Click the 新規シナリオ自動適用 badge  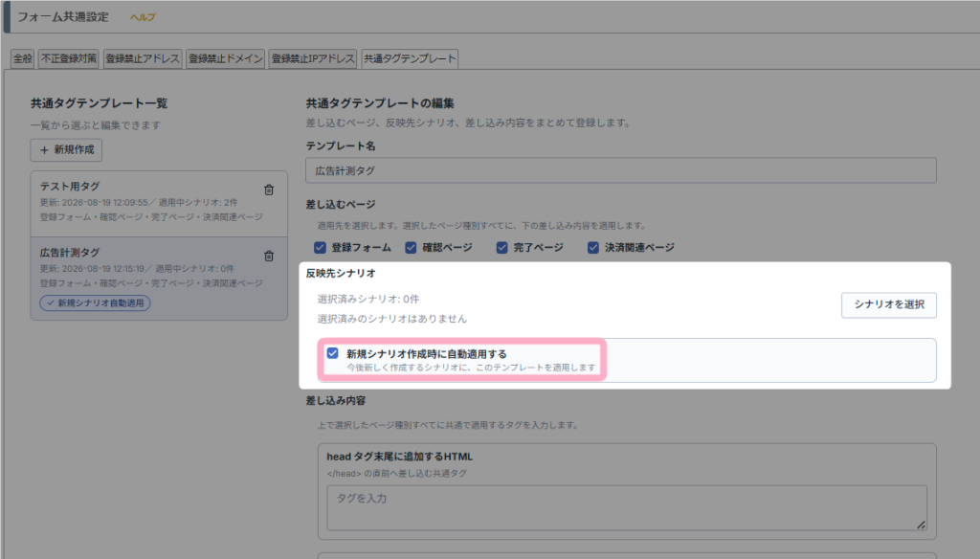coord(95,303)
